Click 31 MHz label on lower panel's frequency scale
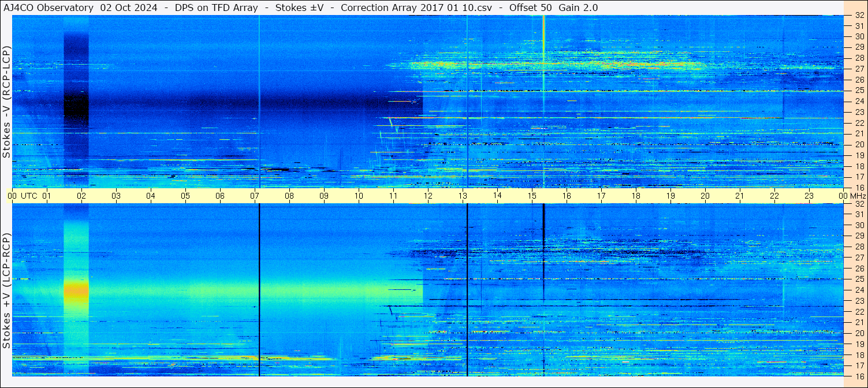Screen dimensions: 868x388 click(859, 214)
